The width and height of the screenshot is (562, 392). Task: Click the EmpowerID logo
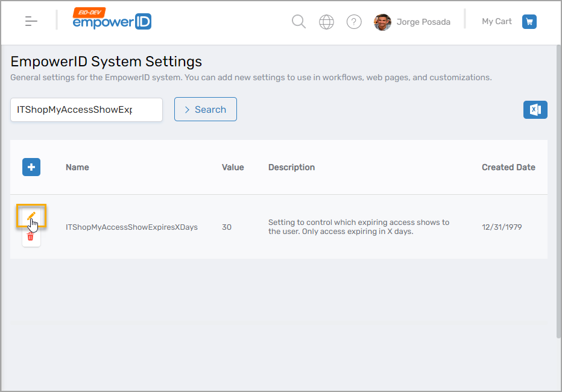click(x=112, y=21)
